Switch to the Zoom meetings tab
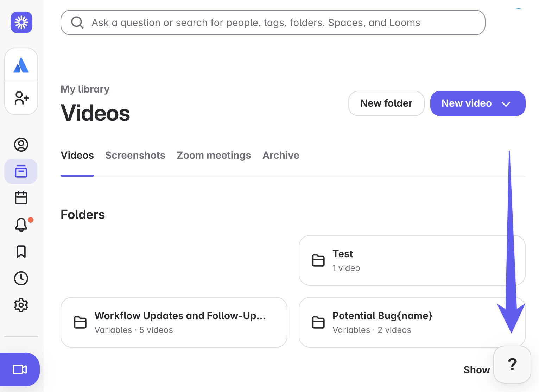 click(214, 155)
